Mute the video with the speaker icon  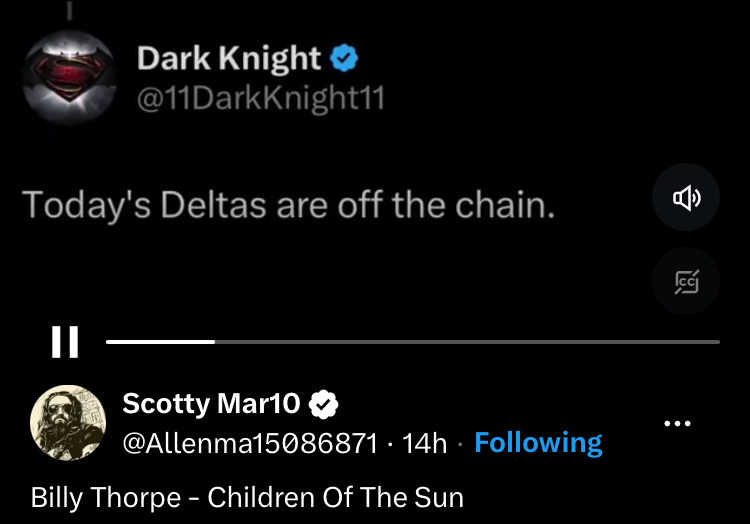(686, 199)
